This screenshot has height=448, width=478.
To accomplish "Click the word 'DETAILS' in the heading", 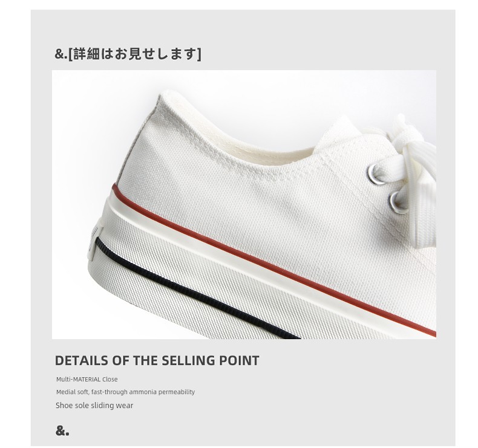I will (82, 360).
